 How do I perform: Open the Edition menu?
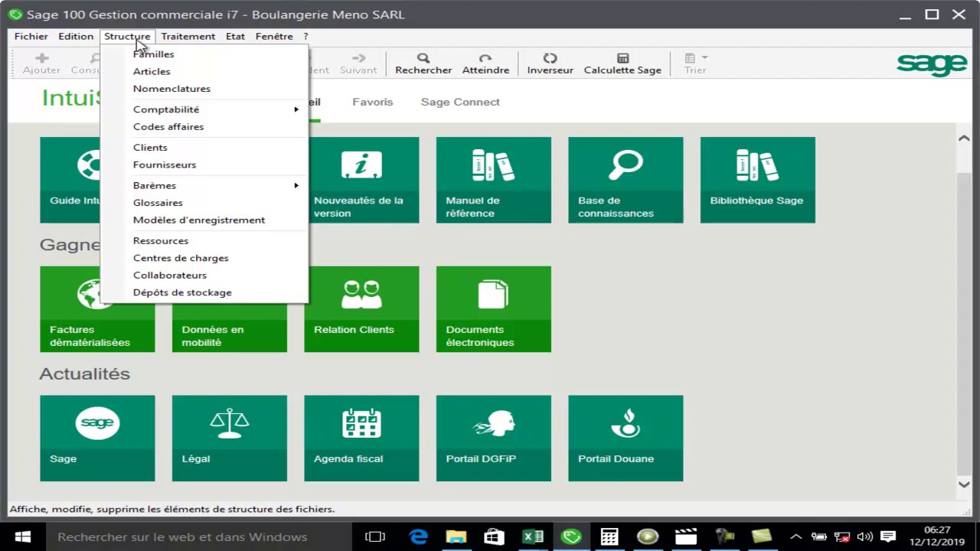(x=76, y=36)
